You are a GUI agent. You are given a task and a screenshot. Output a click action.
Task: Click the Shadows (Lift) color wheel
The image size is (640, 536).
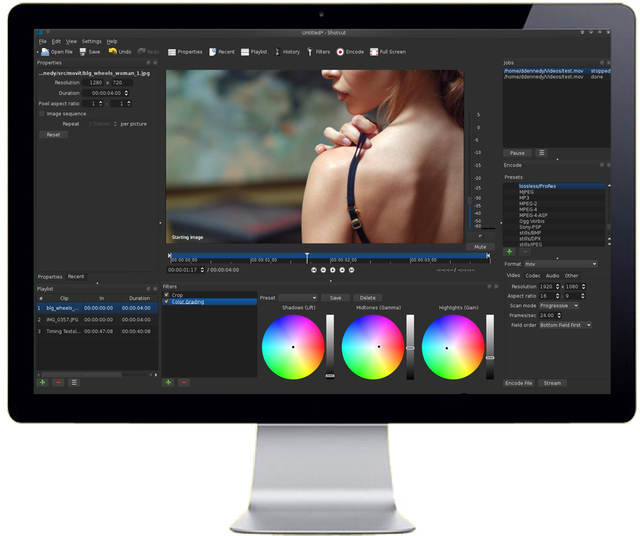(x=293, y=347)
